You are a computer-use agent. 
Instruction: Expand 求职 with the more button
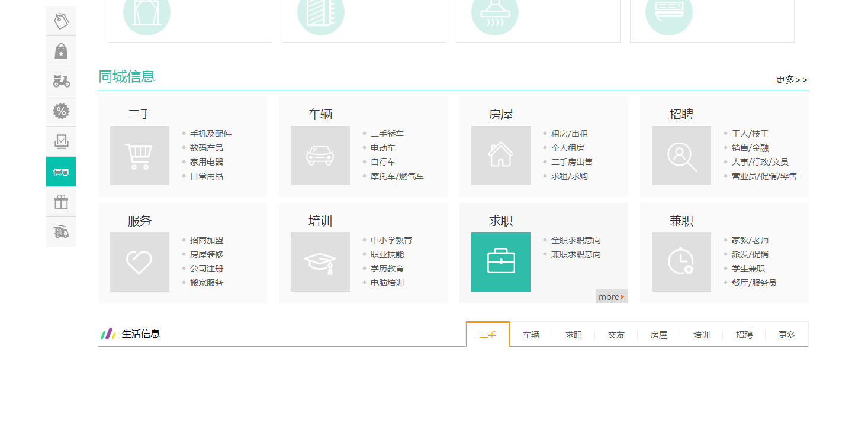pos(611,297)
